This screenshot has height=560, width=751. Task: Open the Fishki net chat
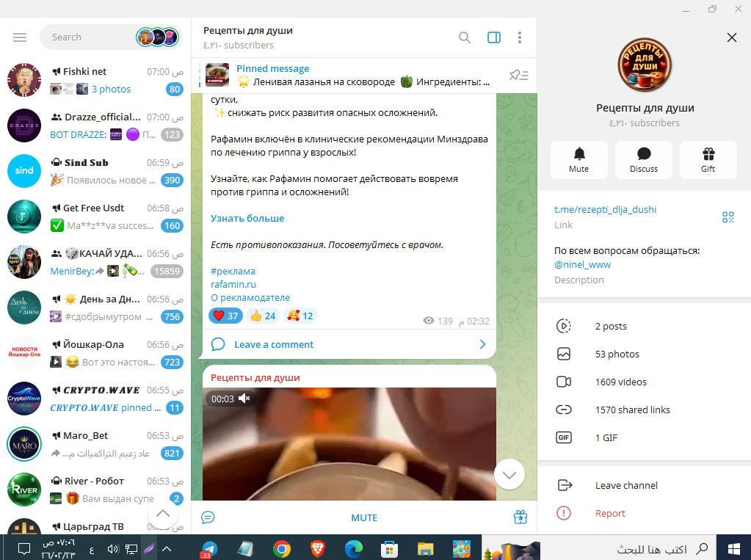click(95, 80)
